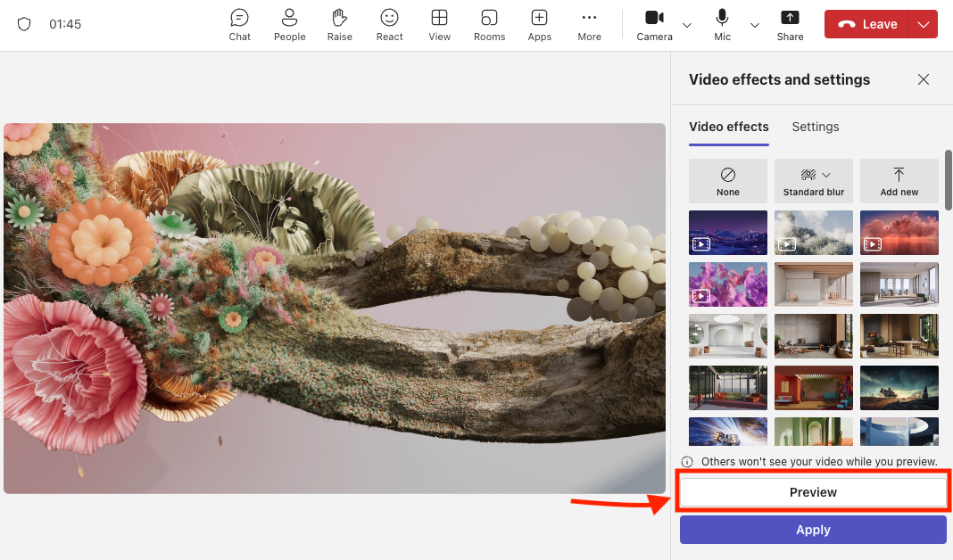Click the Preview button

pyautogui.click(x=813, y=492)
